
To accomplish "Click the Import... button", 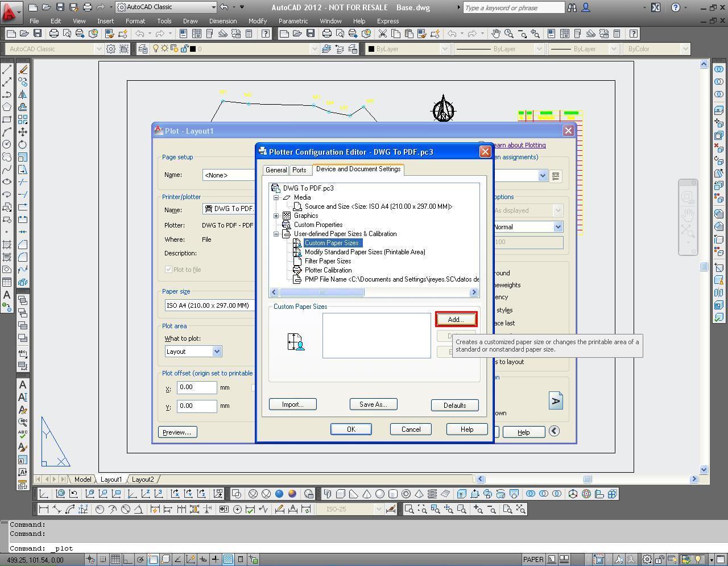I will (292, 404).
